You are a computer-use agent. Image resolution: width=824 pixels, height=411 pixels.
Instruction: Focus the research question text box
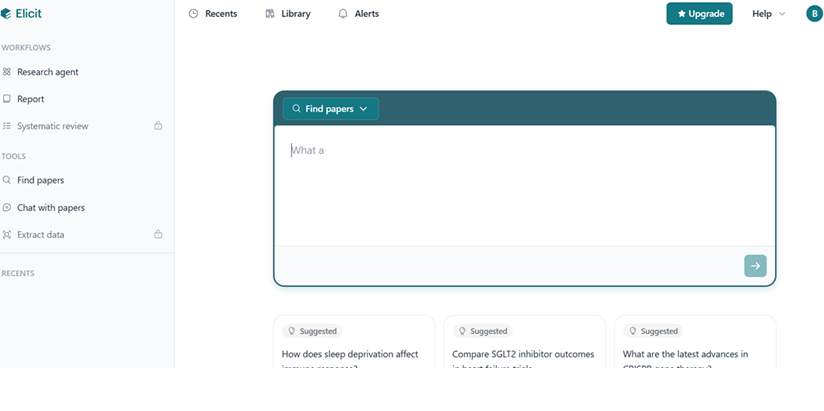524,186
